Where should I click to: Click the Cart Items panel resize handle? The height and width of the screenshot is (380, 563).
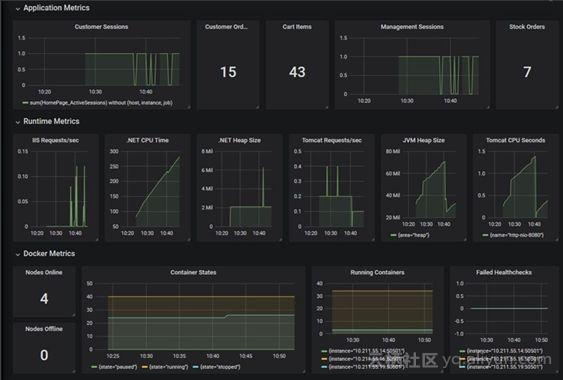[x=327, y=107]
